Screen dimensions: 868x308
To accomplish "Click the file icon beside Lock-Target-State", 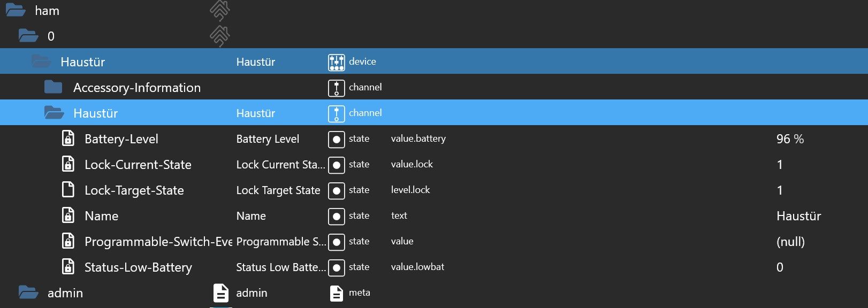I will [68, 190].
